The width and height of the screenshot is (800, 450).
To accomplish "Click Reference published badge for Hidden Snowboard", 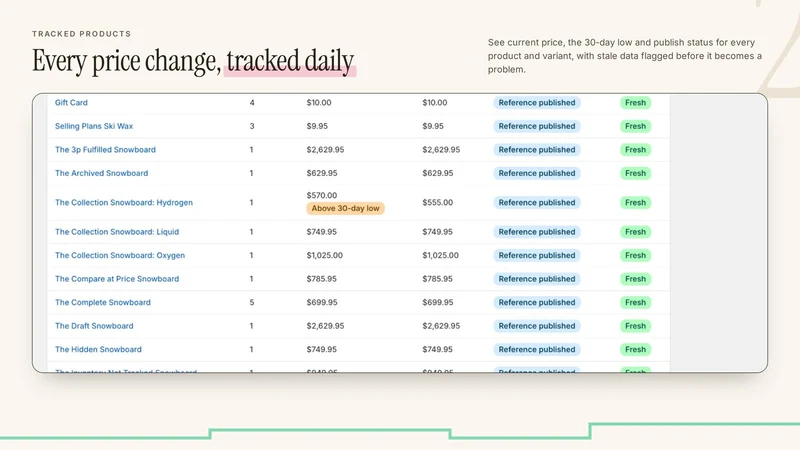I will tap(537, 349).
